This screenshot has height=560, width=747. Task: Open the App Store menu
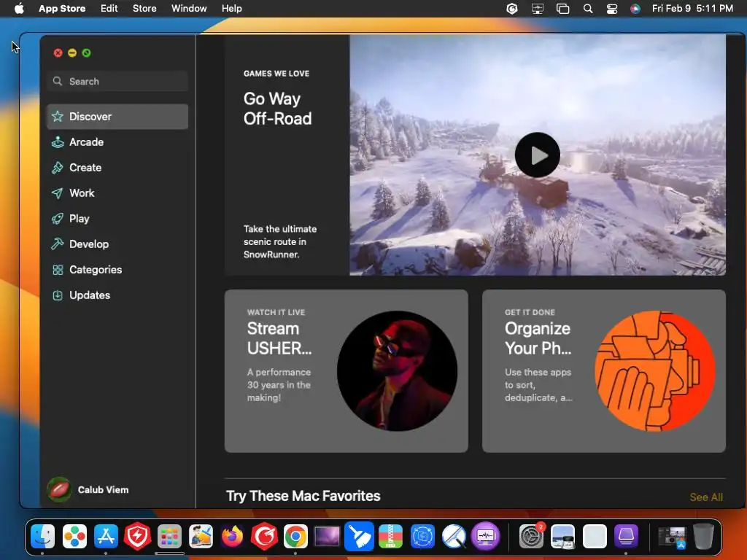pos(62,9)
